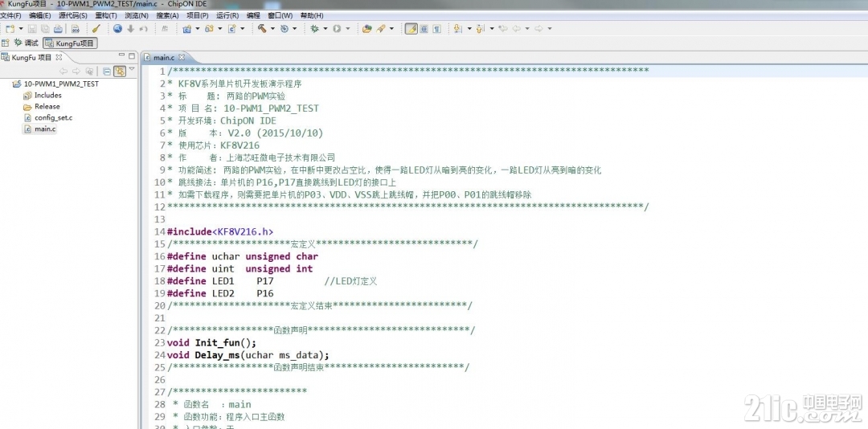The image size is (868, 429).
Task: Click the New file toolbar icon
Action: (x=10, y=29)
